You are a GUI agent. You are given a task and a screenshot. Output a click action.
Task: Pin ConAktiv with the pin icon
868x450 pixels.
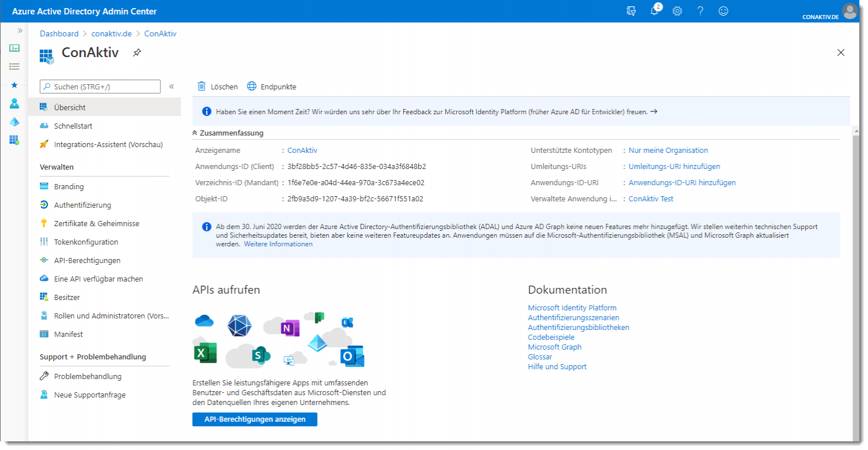tap(137, 52)
